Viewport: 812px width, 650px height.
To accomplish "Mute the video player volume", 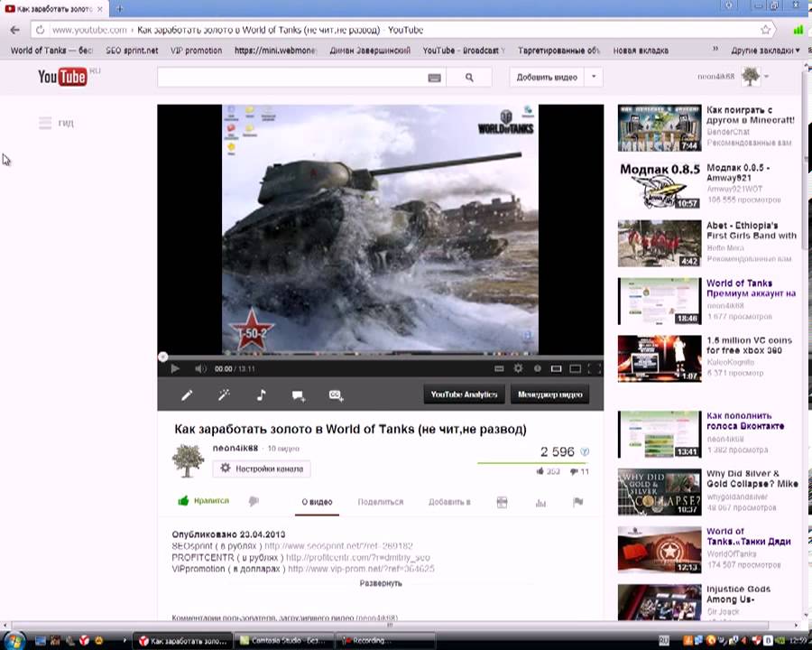I will (x=200, y=368).
